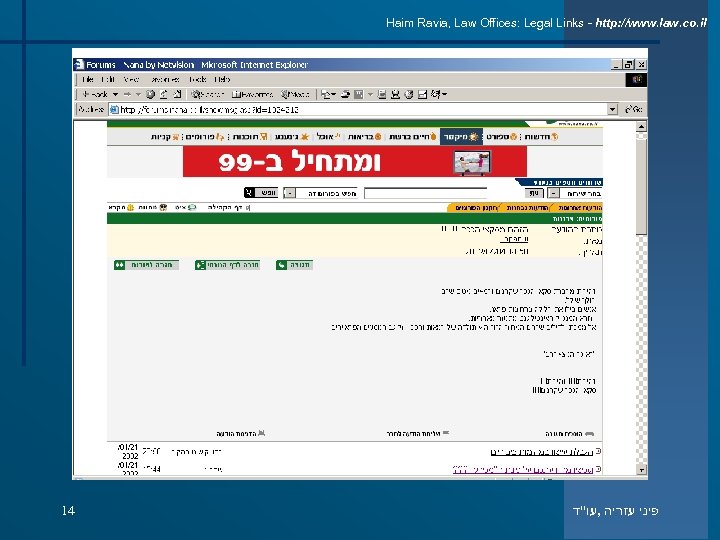Click inside the Address bar URL field

point(358,110)
